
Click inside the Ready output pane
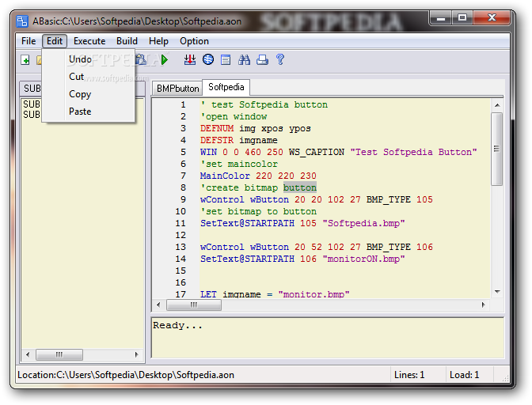[327, 340]
